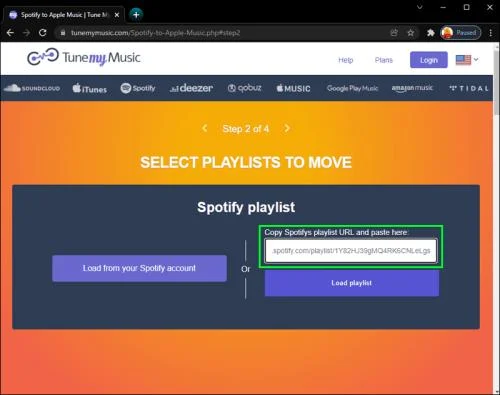
Task: Open Chrome three-dot menu
Action: pos(491,33)
